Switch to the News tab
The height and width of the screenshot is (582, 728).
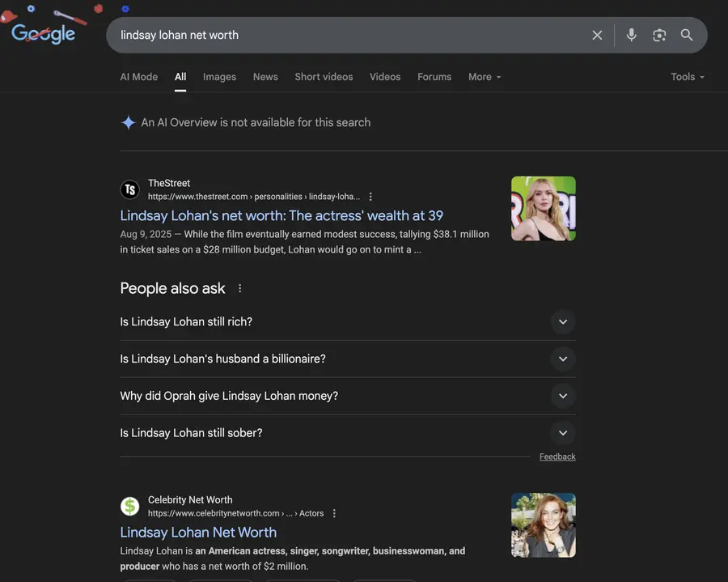click(265, 77)
